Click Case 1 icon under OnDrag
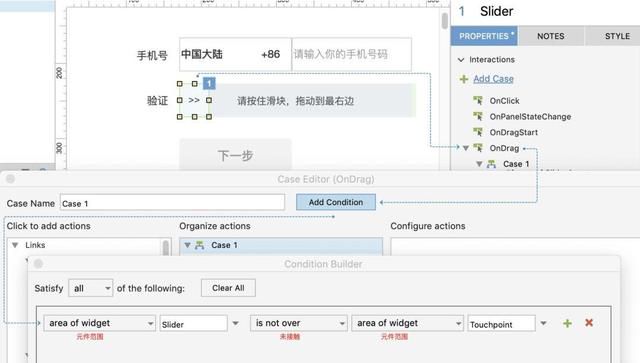This screenshot has height=363, width=640. [x=491, y=164]
